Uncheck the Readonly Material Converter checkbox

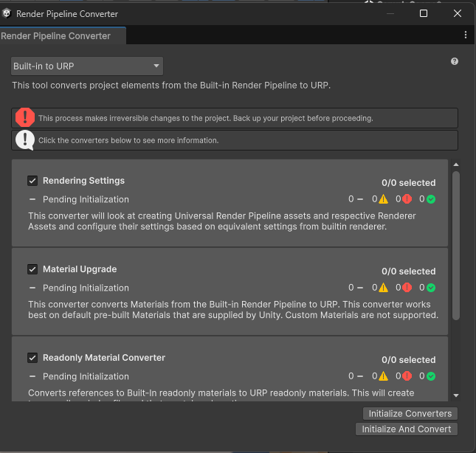[x=32, y=358]
